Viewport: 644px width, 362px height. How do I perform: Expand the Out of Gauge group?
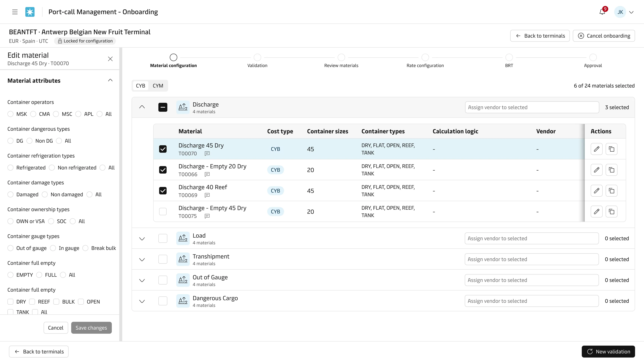tap(142, 281)
